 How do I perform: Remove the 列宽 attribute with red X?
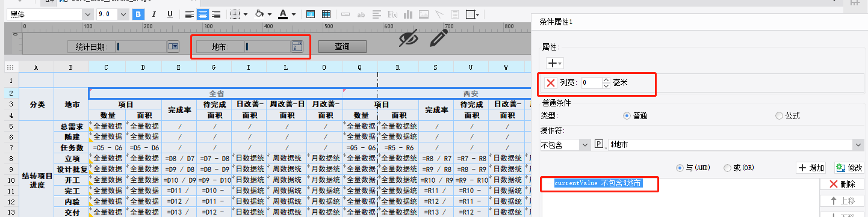click(551, 83)
